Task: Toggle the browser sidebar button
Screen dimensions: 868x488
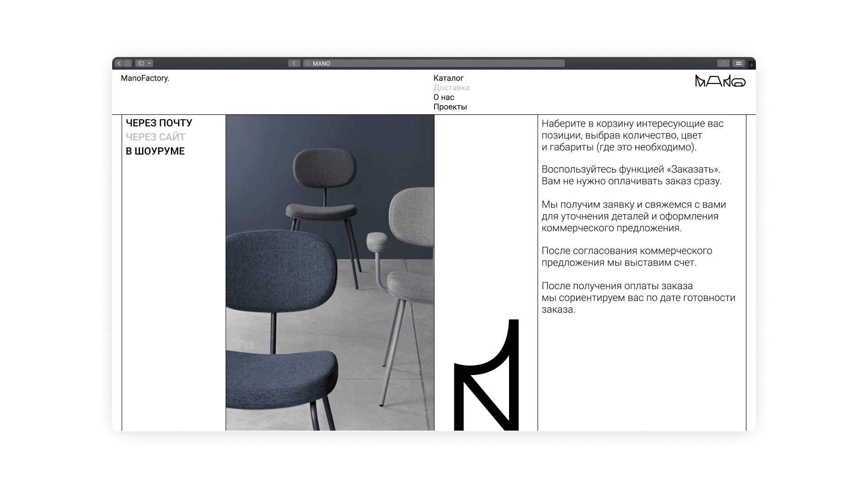Action: [x=141, y=63]
